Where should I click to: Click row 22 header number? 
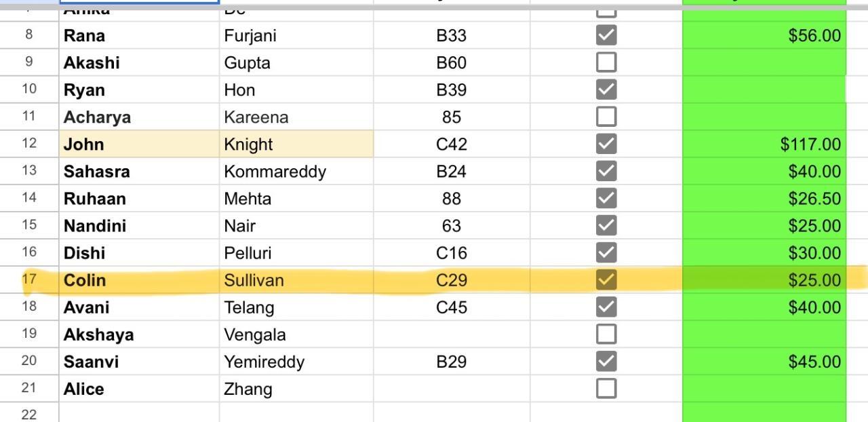click(x=29, y=414)
